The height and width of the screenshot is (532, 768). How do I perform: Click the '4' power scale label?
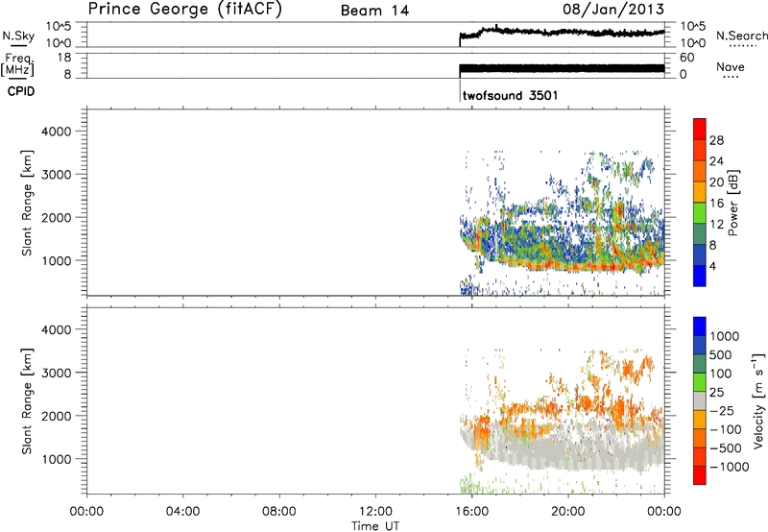click(712, 266)
